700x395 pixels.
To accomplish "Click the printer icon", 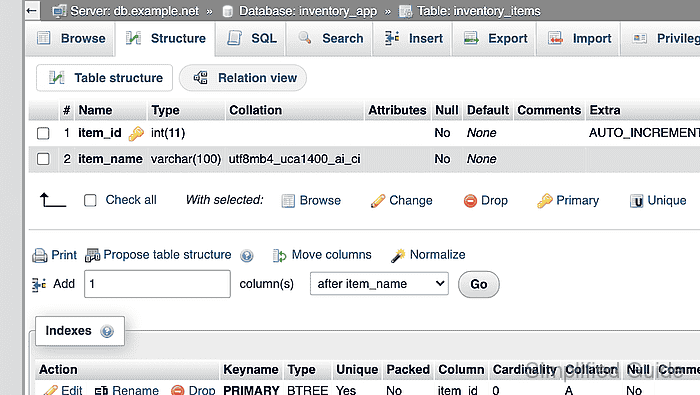I will pyautogui.click(x=40, y=255).
